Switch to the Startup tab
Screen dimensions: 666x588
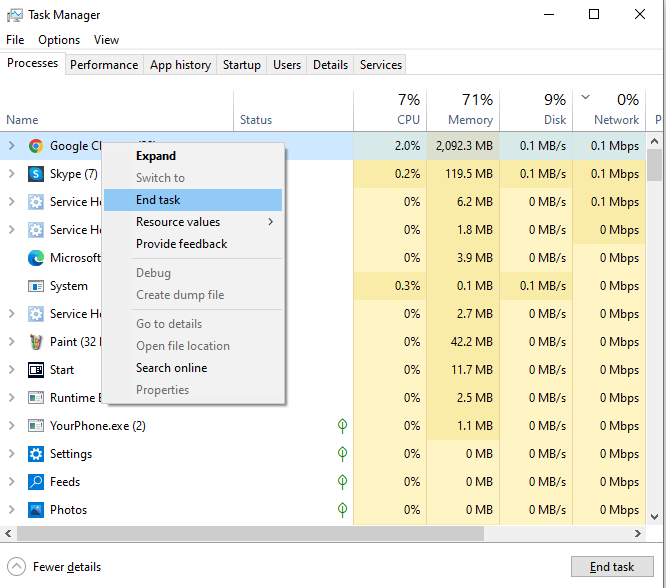tap(242, 65)
